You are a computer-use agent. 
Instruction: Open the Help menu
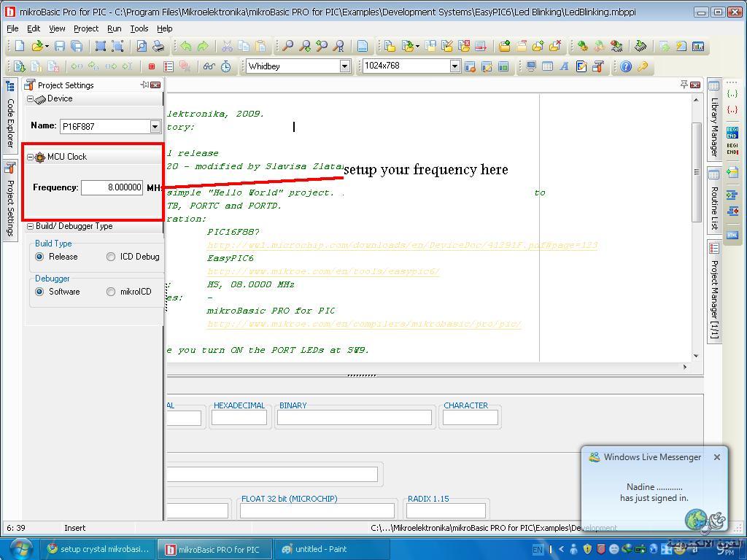[164, 28]
